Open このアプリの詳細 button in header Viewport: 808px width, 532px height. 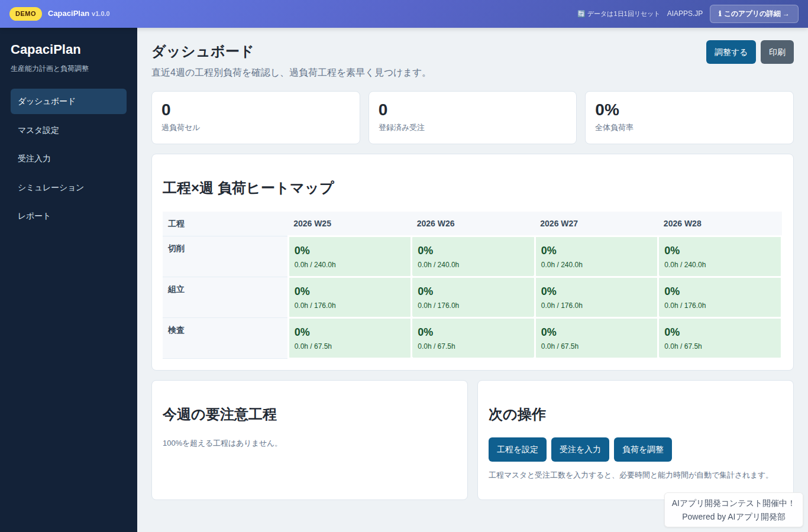(x=754, y=14)
